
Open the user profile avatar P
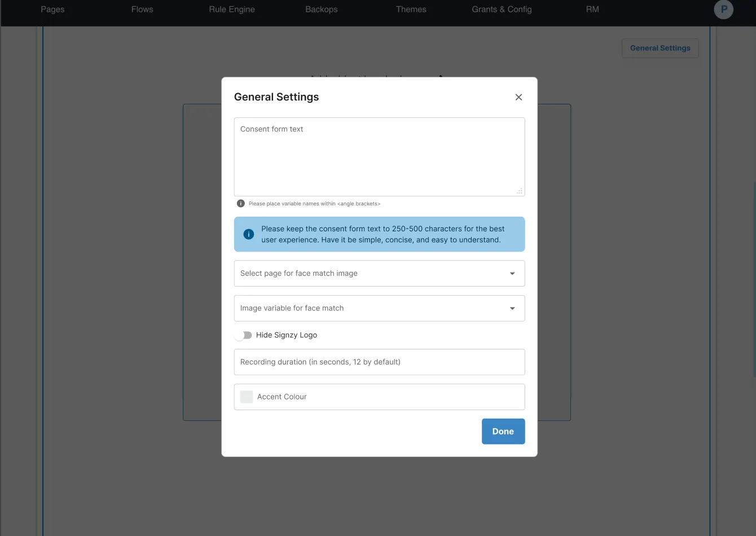click(724, 10)
